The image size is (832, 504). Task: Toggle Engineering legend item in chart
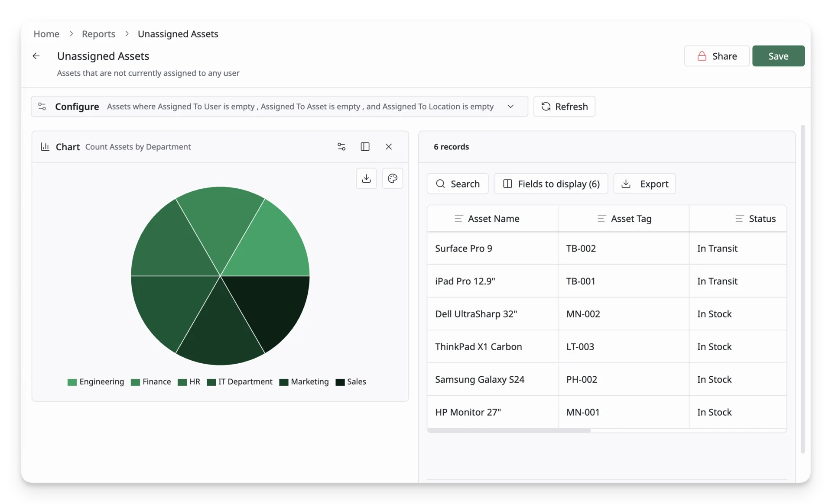96,382
